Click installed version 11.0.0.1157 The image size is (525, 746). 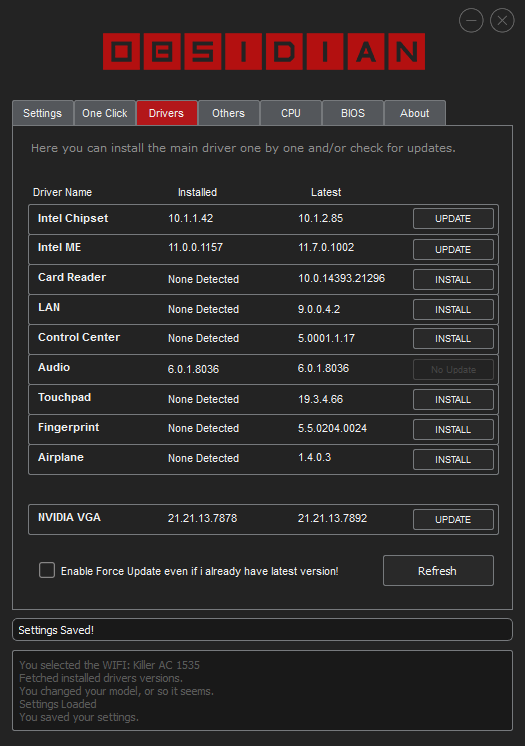point(195,247)
